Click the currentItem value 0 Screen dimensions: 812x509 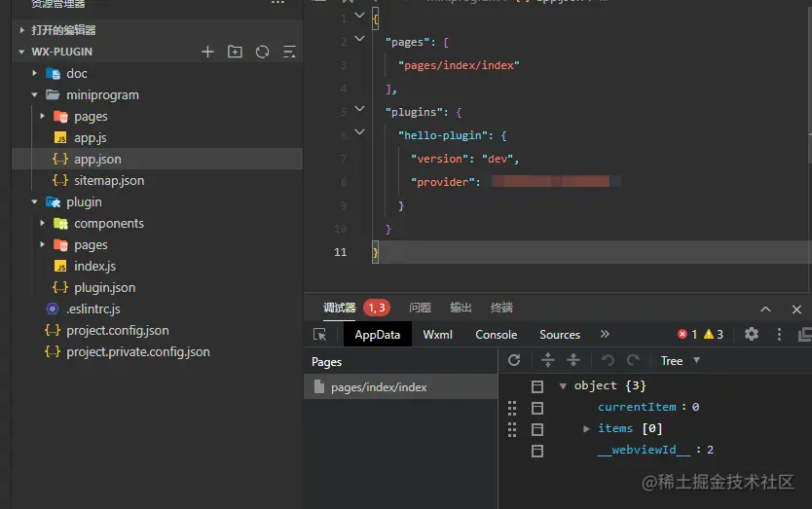click(695, 407)
